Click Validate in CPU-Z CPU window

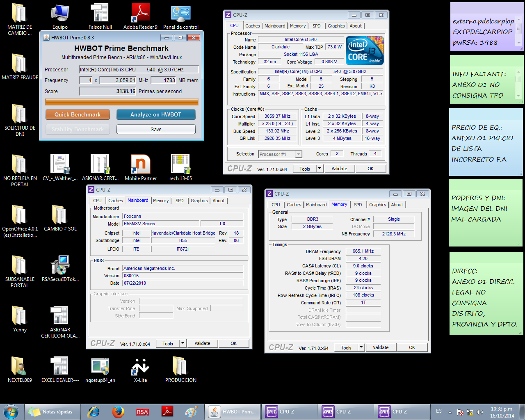(x=339, y=169)
